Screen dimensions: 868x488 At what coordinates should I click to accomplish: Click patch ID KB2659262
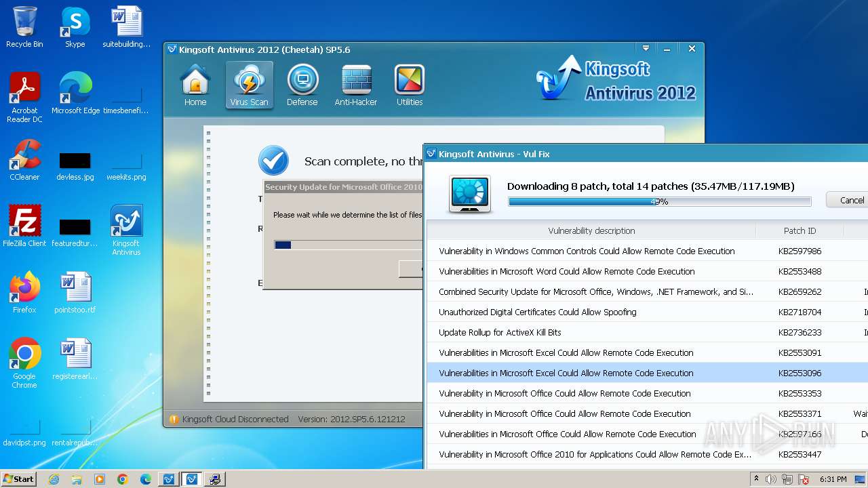pos(800,291)
